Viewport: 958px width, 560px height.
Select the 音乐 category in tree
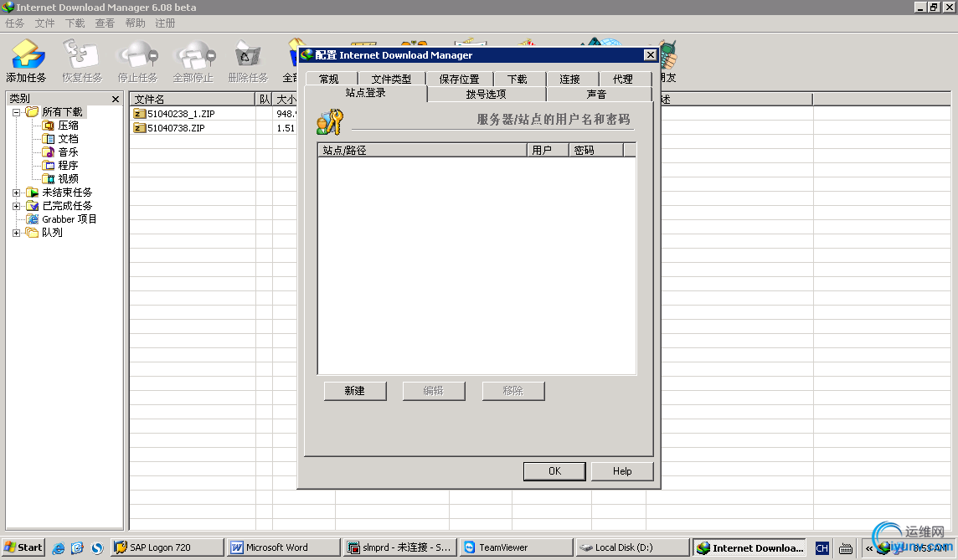click(68, 152)
